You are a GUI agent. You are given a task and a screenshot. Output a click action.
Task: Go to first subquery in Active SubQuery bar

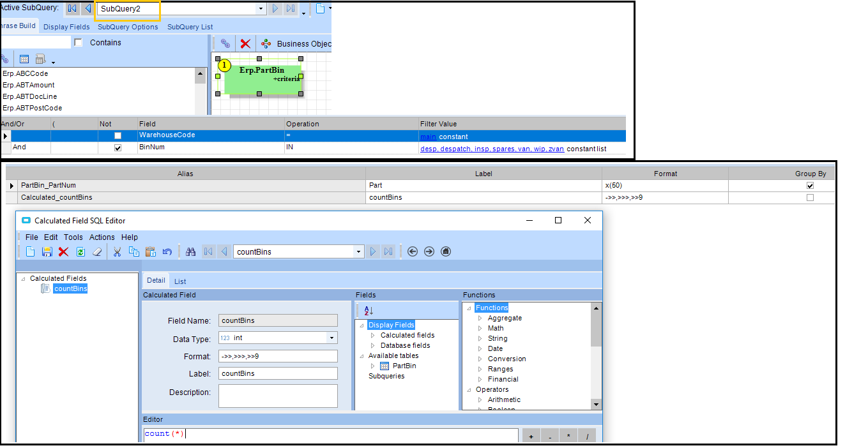tap(72, 9)
